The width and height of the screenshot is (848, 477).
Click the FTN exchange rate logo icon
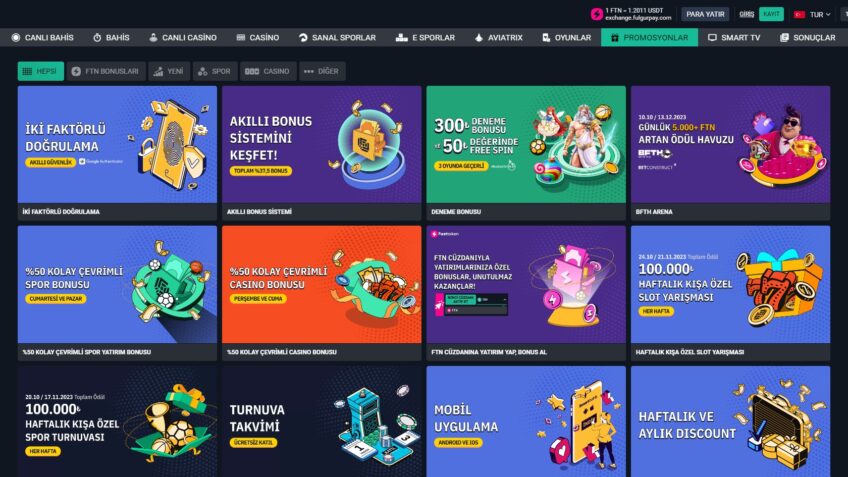click(597, 15)
